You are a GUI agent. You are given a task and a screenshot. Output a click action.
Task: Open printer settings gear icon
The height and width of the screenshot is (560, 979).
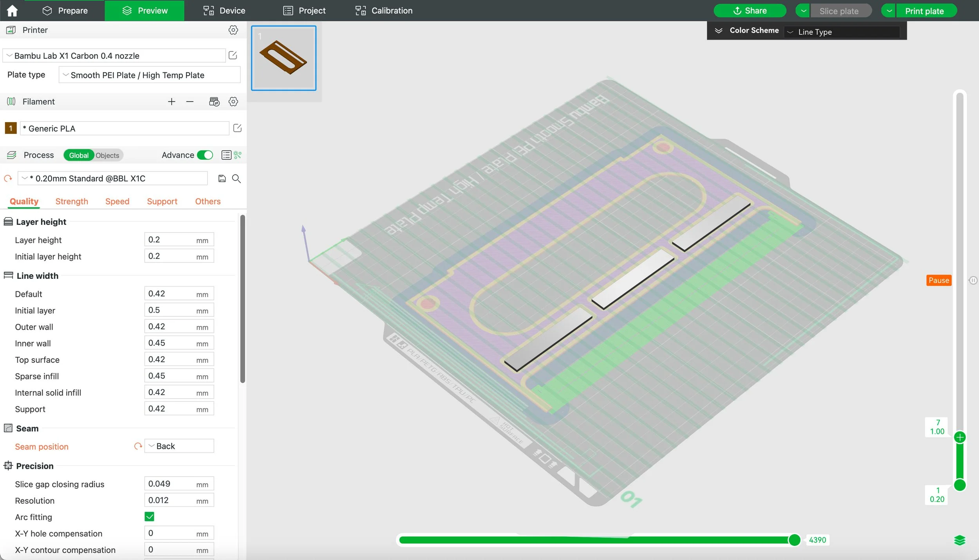(x=233, y=30)
